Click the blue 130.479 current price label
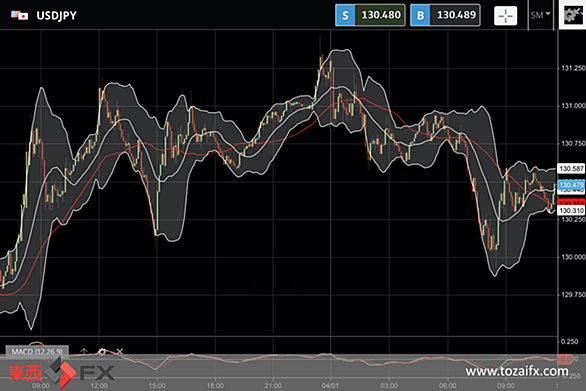Image resolution: width=586 pixels, height=391 pixels. tap(571, 185)
